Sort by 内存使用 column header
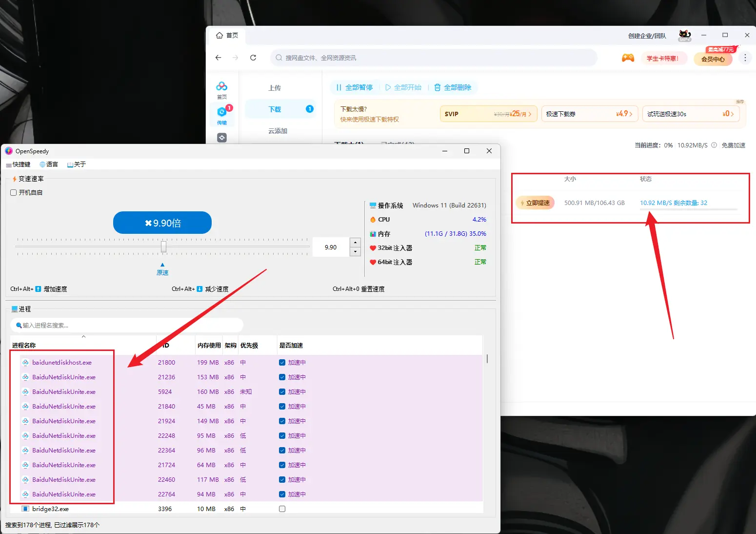This screenshot has width=756, height=534. tap(209, 345)
